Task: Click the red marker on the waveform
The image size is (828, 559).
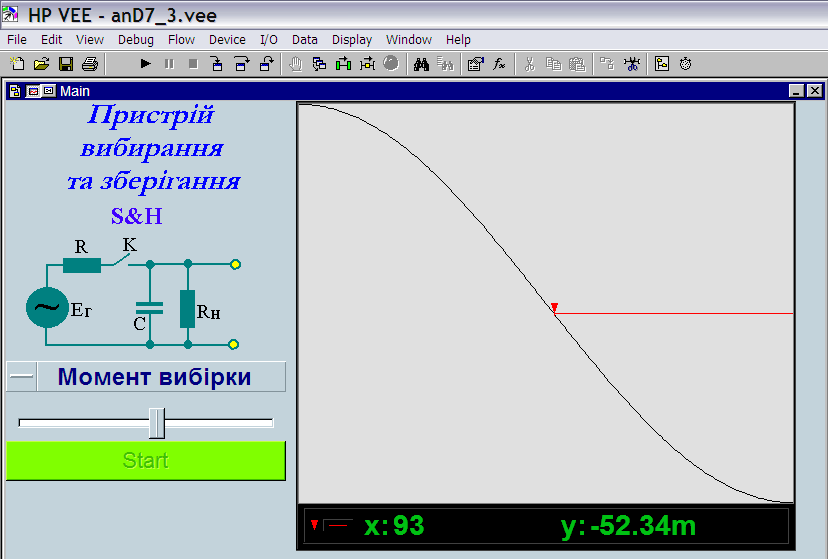Action: pos(554,307)
